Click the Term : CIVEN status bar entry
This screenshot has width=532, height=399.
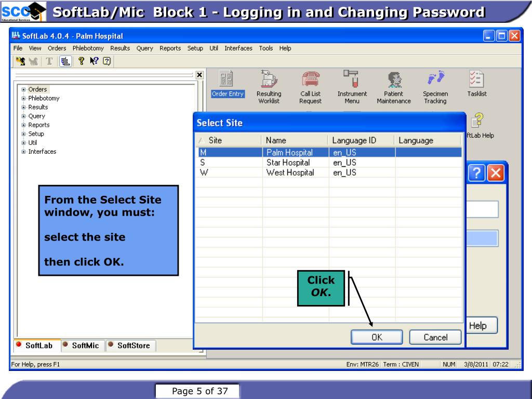401,364
